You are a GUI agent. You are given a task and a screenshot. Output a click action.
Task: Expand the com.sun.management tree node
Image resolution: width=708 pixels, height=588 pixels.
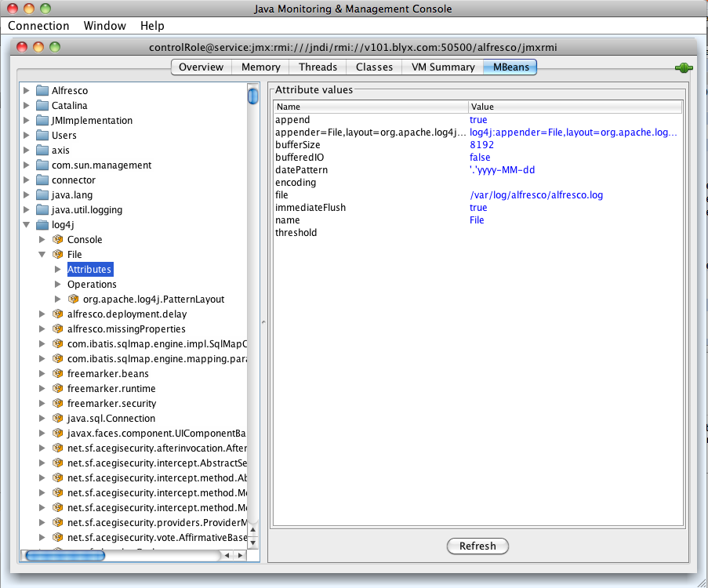coord(26,165)
